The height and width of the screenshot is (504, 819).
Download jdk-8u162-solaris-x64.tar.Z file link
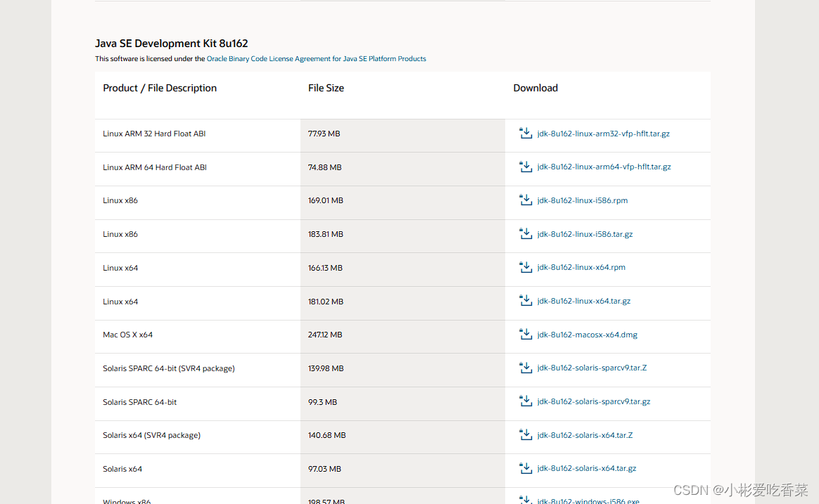(585, 435)
